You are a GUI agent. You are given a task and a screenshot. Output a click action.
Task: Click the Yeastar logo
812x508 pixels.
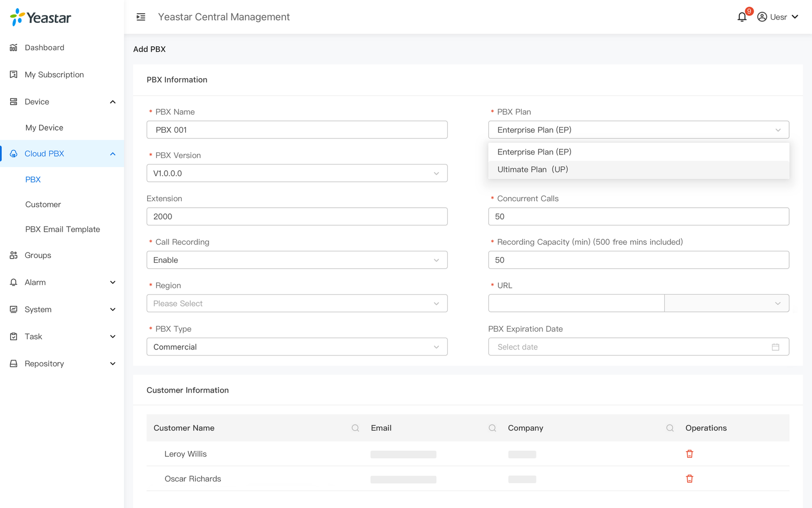pyautogui.click(x=41, y=17)
